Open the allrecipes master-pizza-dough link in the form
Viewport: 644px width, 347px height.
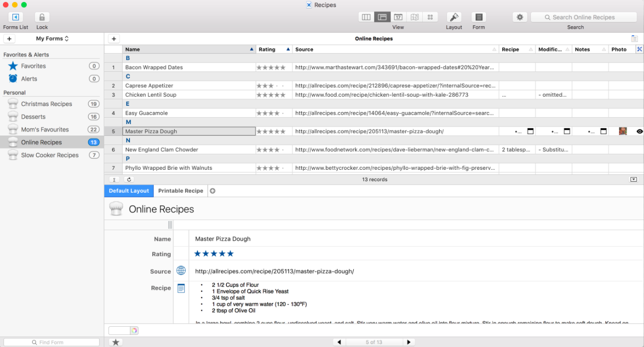click(274, 272)
